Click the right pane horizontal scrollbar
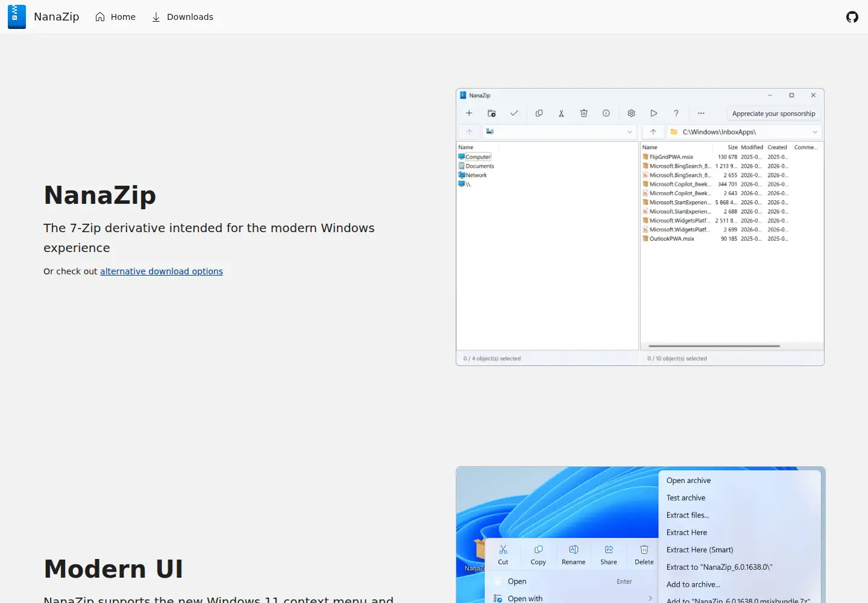The image size is (868, 603). click(x=714, y=346)
